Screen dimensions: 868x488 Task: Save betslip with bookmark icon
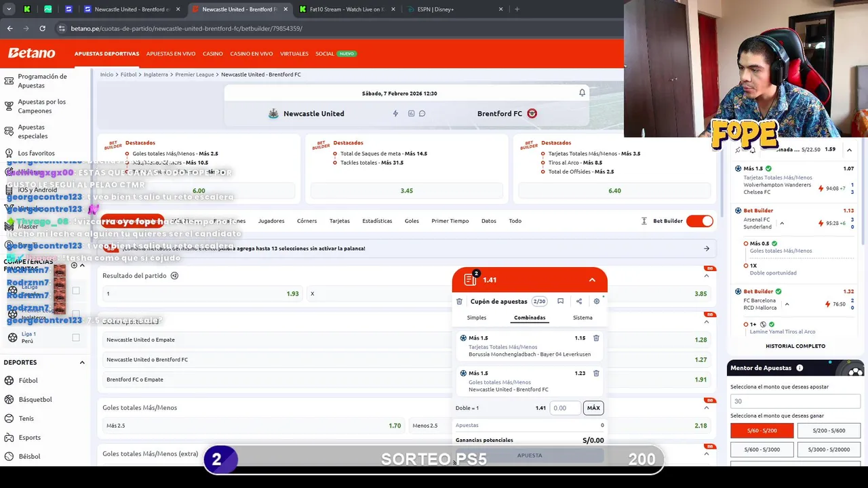point(560,302)
